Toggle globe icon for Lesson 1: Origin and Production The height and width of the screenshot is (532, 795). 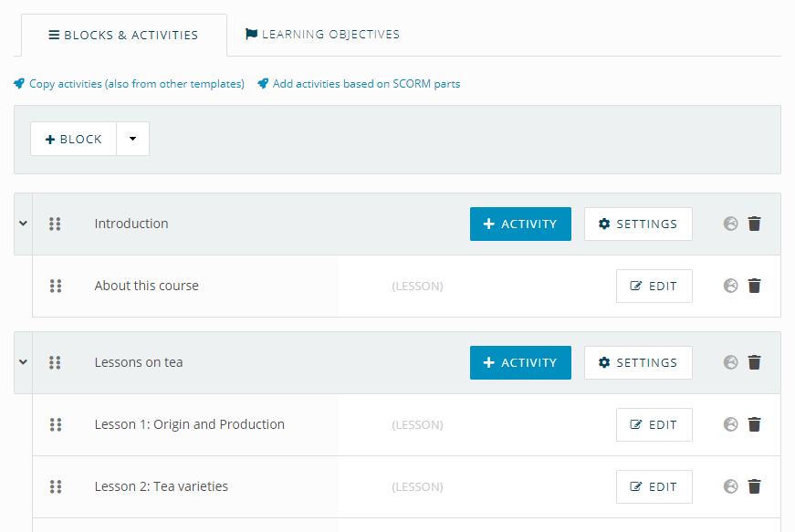pyautogui.click(x=730, y=424)
